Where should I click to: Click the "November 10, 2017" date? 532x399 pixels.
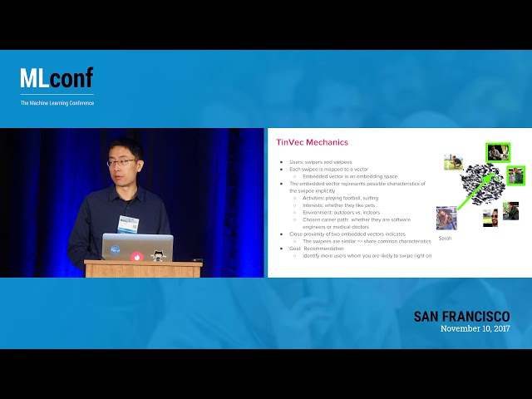(x=475, y=328)
